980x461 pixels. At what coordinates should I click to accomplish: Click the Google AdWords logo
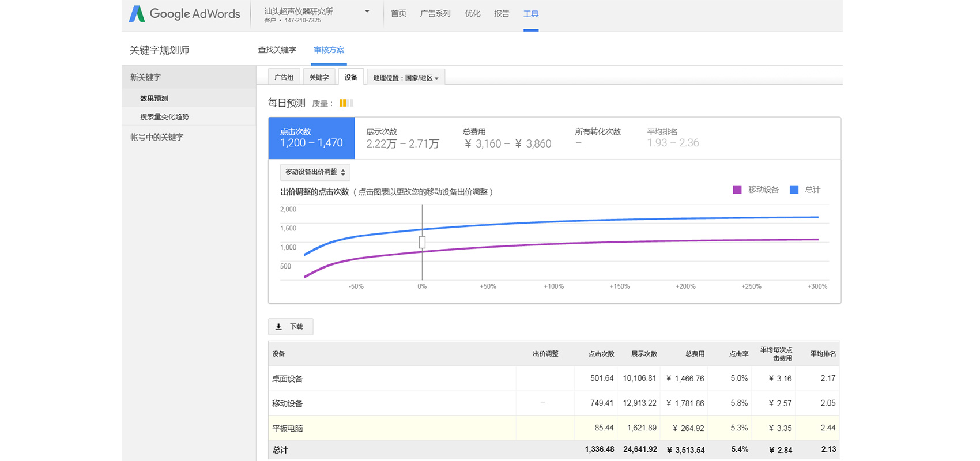click(184, 14)
